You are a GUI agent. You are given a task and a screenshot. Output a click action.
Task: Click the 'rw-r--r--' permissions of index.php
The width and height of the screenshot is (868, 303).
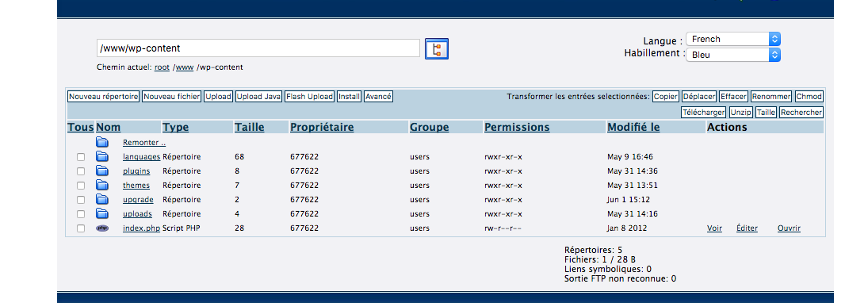click(x=503, y=228)
